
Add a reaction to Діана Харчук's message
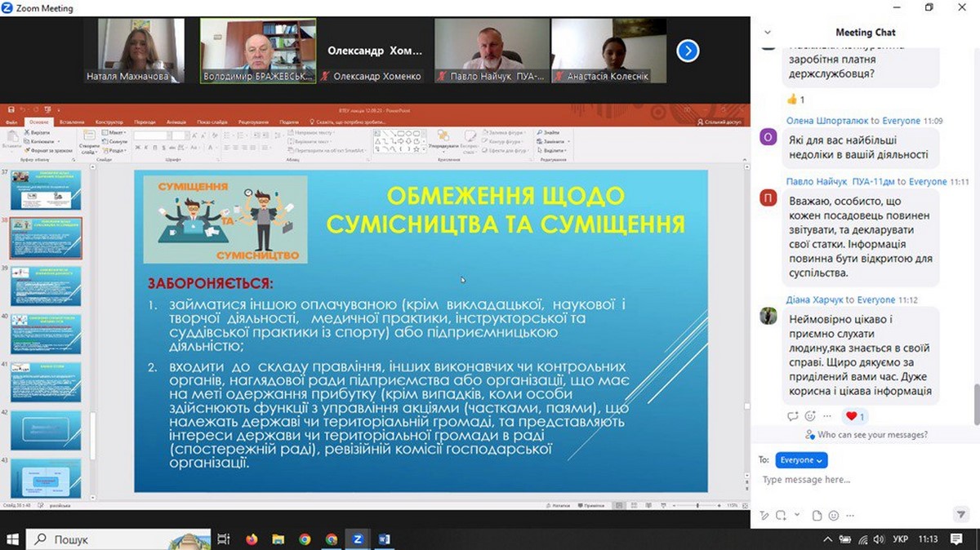pyautogui.click(x=810, y=416)
